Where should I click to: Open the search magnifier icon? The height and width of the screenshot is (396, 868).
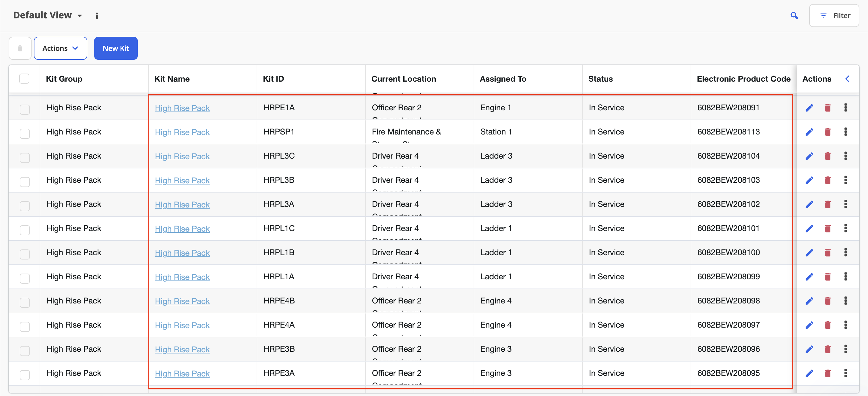[794, 16]
